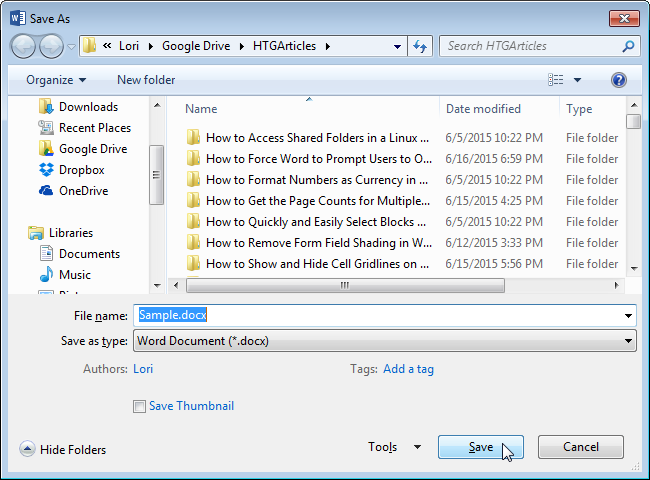The height and width of the screenshot is (480, 650).
Task: Select 'How to Access Shared Folders in a Linux' folder
Action: click(x=318, y=138)
